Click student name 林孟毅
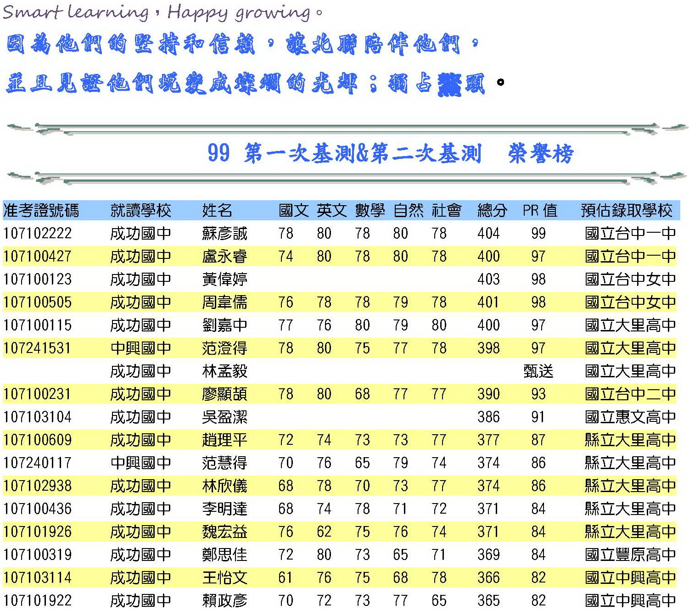 pos(224,371)
